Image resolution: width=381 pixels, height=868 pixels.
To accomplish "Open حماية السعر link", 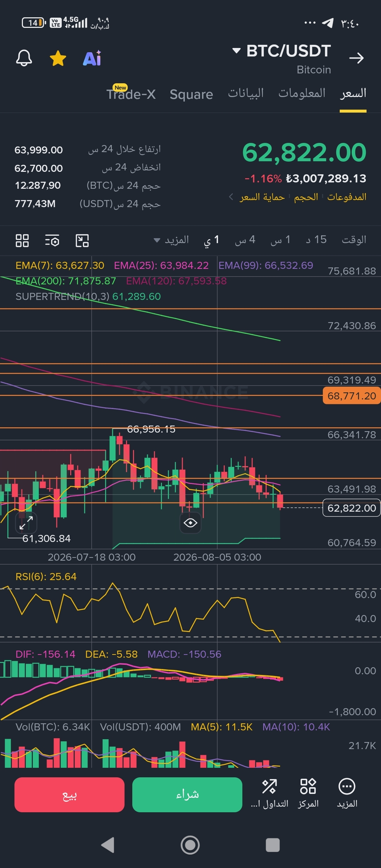I will [x=262, y=197].
